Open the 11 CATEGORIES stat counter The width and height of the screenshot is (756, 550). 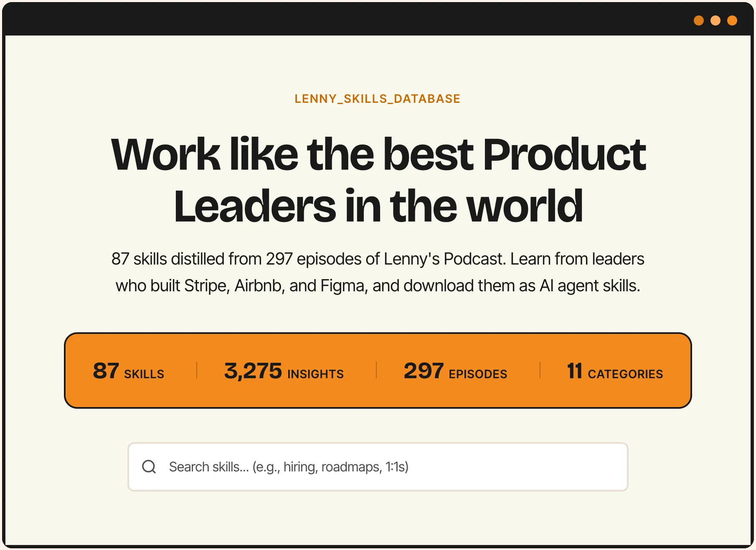pos(614,372)
